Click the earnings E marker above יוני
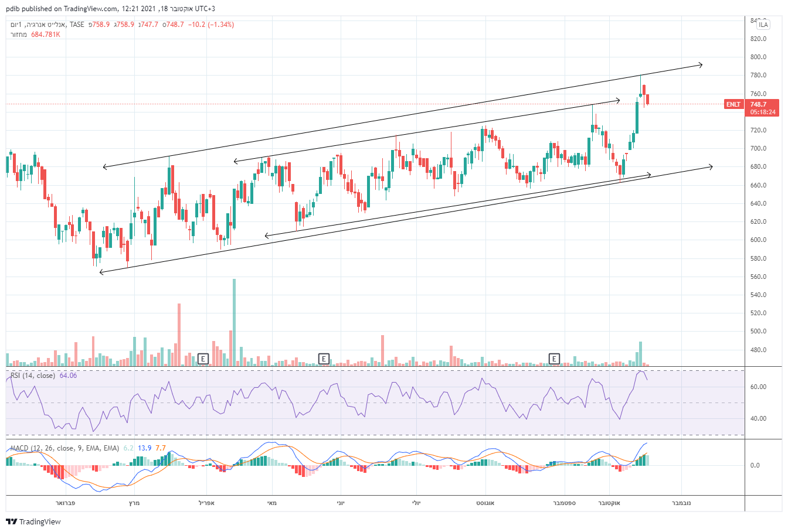788x532 pixels. (323, 359)
